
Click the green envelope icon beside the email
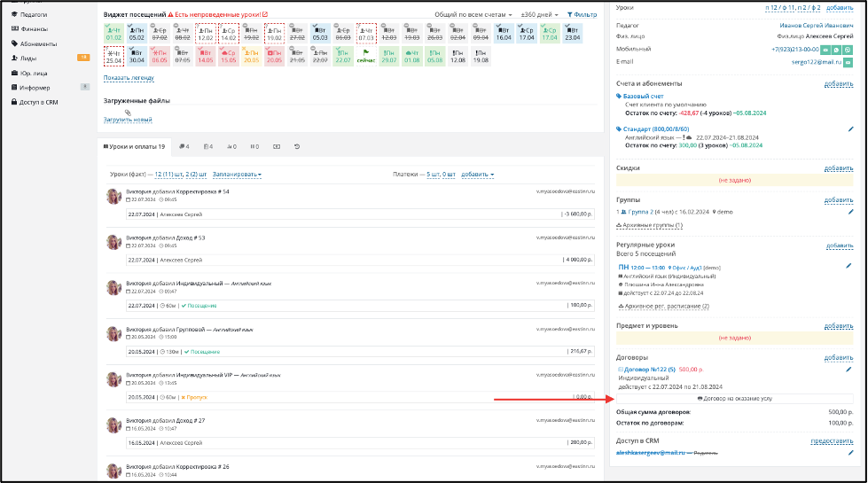point(848,63)
